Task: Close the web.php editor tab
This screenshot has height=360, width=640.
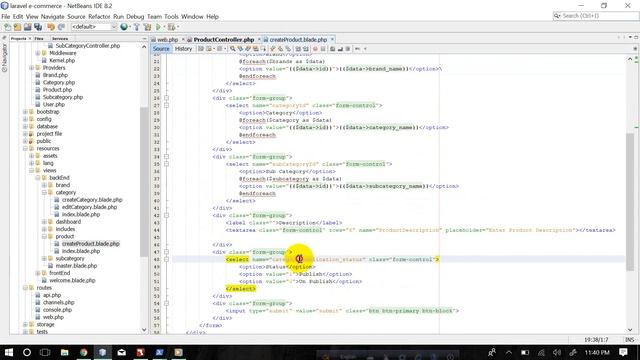Action: (x=183, y=39)
